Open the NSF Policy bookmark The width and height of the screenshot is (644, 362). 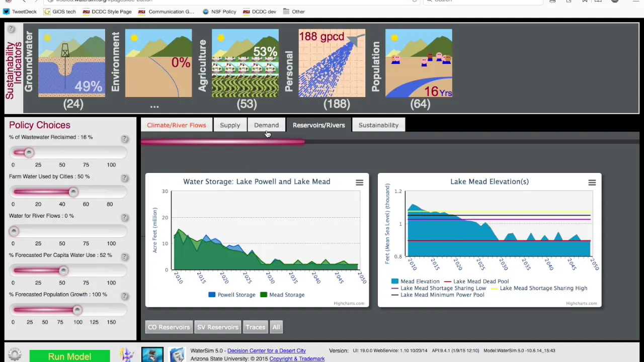(219, 12)
